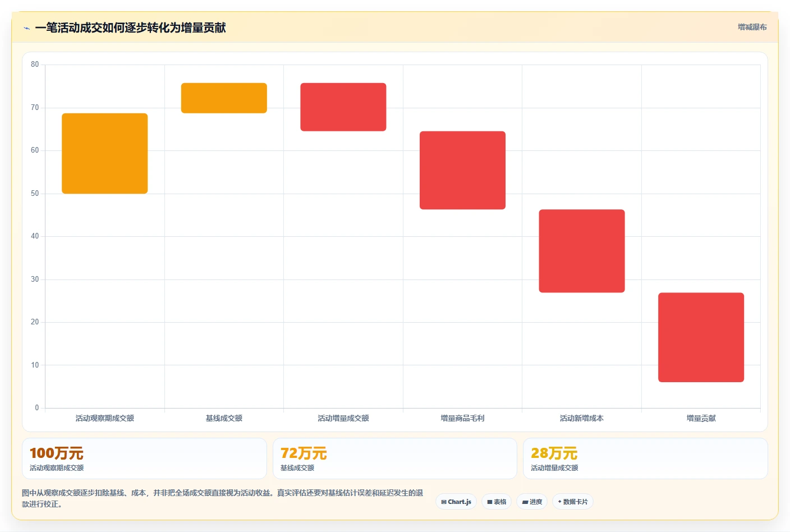The height and width of the screenshot is (532, 790).
Task: Click y-axis value 50
Action: [x=35, y=194]
